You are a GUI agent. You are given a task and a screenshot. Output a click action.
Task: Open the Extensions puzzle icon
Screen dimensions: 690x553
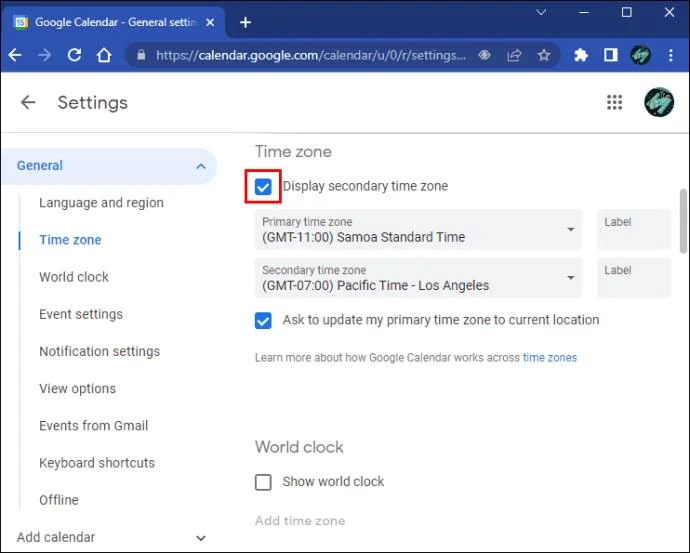coord(581,55)
